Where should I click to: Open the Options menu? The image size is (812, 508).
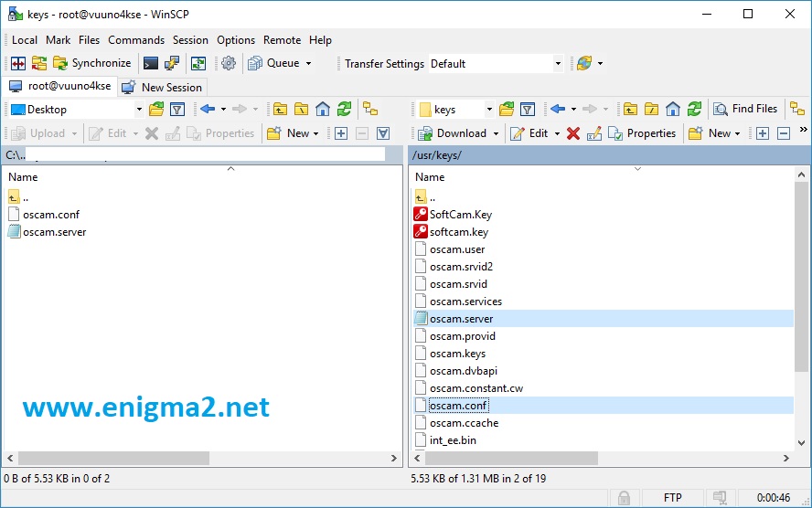click(236, 40)
